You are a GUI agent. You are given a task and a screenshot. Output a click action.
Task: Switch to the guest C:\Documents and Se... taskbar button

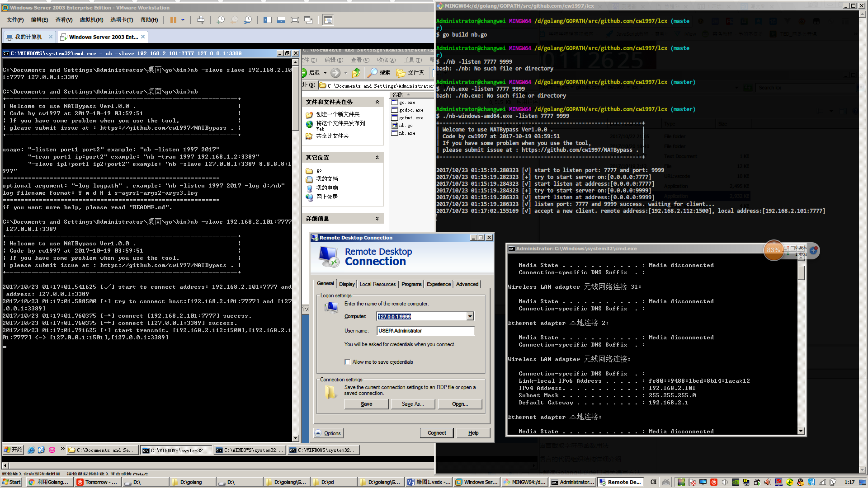[x=102, y=450]
